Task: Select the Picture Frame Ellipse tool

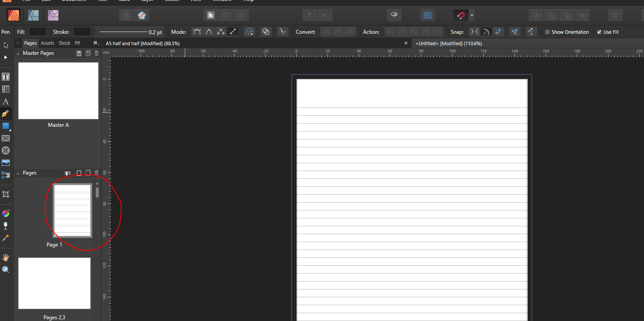Action: click(x=6, y=150)
